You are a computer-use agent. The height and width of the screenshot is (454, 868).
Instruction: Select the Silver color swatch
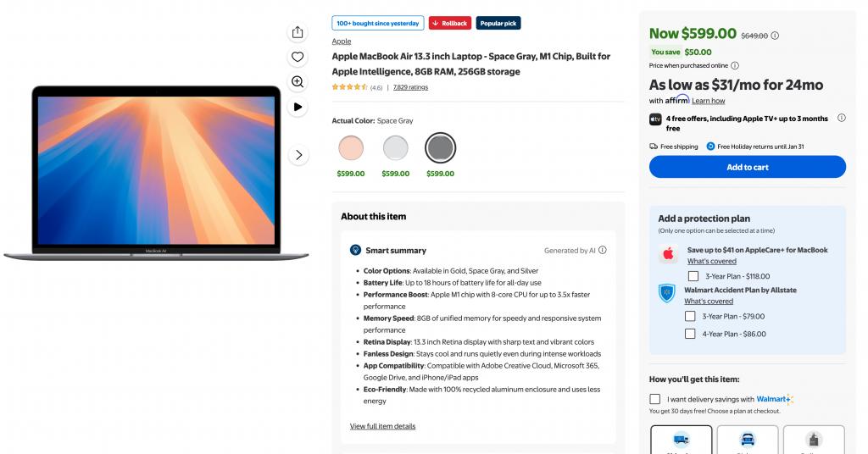click(x=395, y=148)
